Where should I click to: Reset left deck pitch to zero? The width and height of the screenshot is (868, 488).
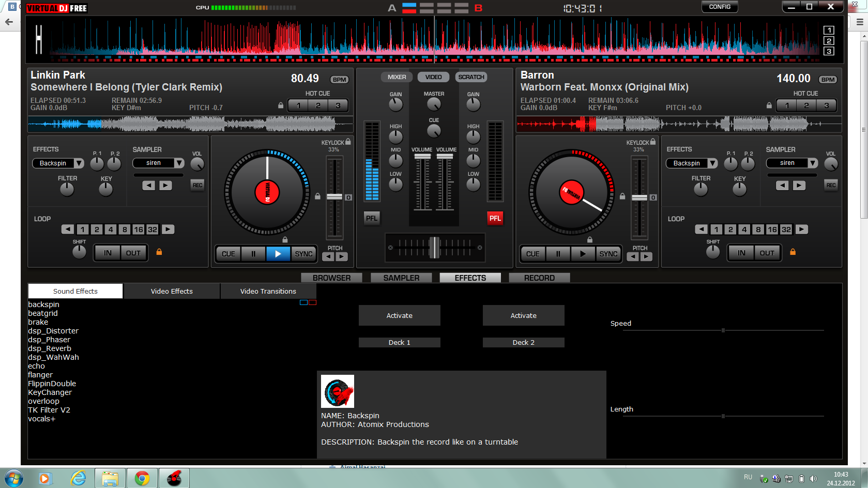pos(348,197)
